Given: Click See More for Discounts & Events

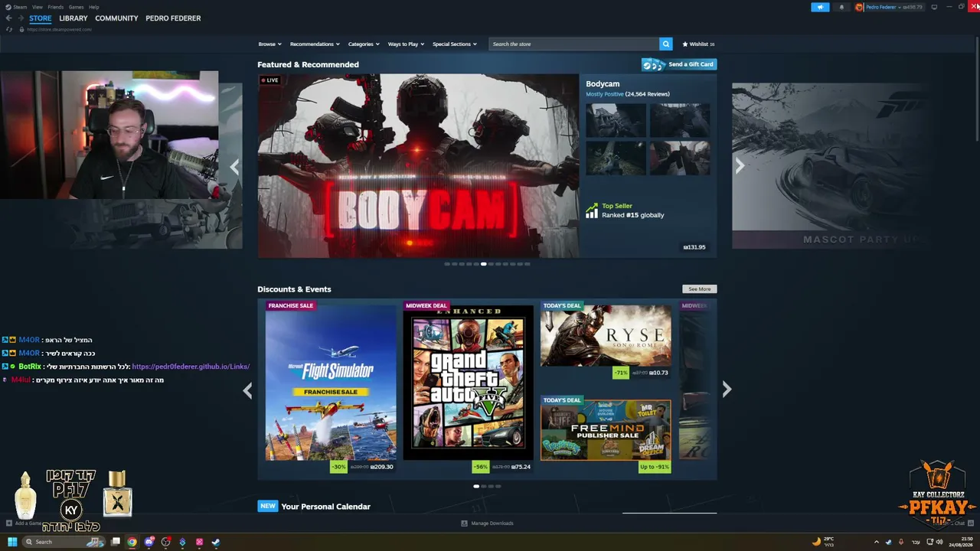Looking at the screenshot, I should click(700, 289).
